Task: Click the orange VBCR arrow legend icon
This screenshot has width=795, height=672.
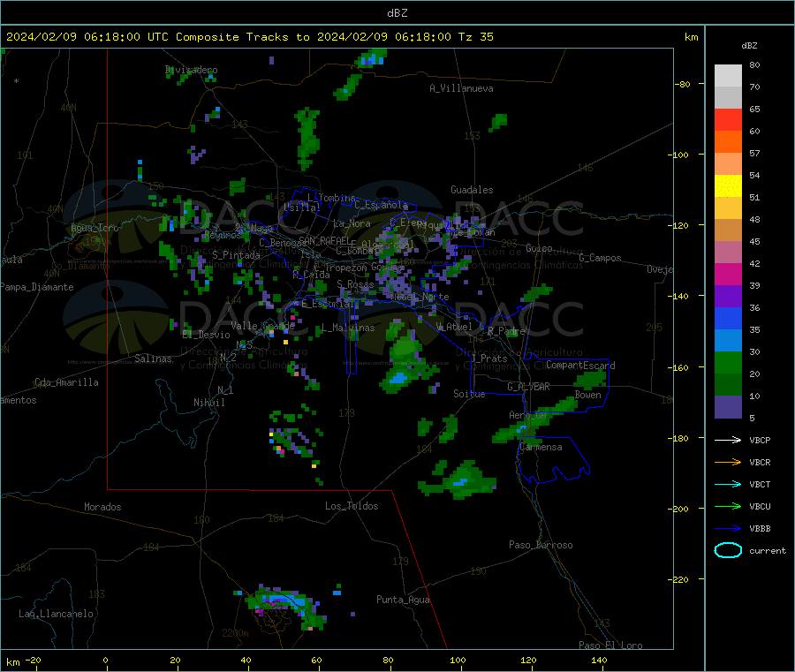Action: click(728, 462)
